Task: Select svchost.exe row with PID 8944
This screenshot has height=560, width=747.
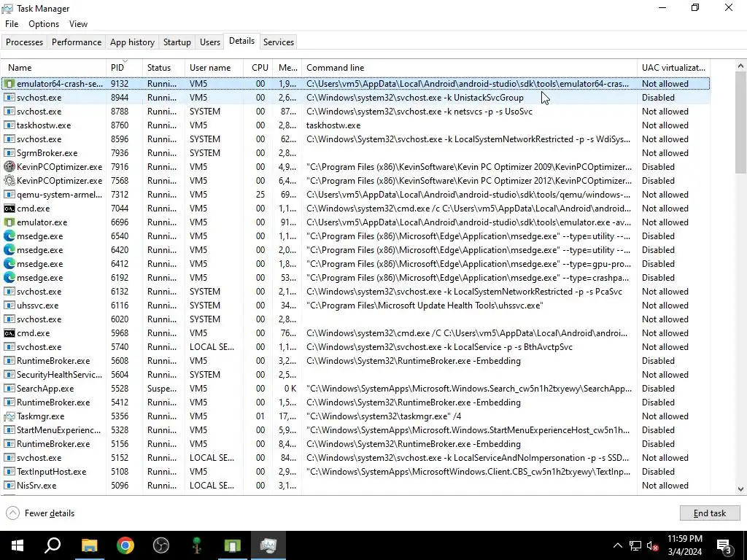Action: [355, 98]
